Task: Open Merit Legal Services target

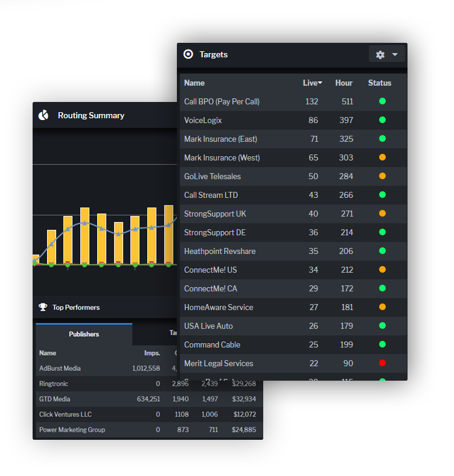Action: (219, 363)
